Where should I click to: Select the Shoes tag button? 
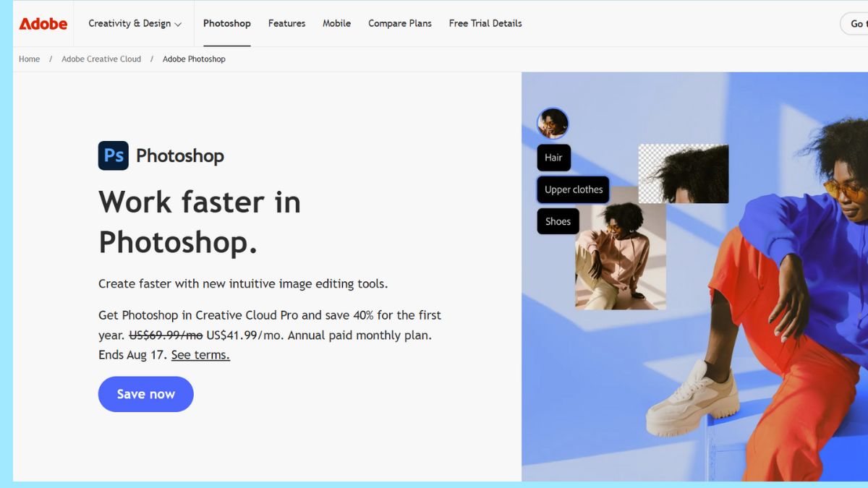pos(558,221)
